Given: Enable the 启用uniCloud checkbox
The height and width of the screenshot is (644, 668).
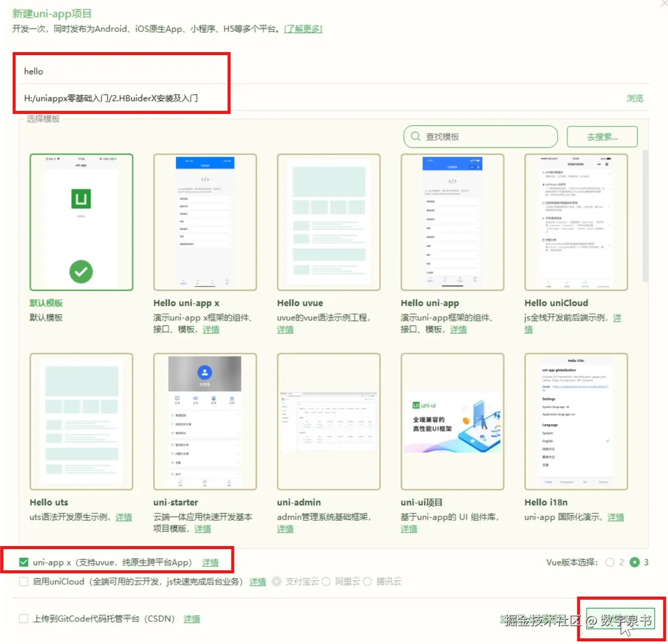Looking at the screenshot, I should click(x=23, y=581).
